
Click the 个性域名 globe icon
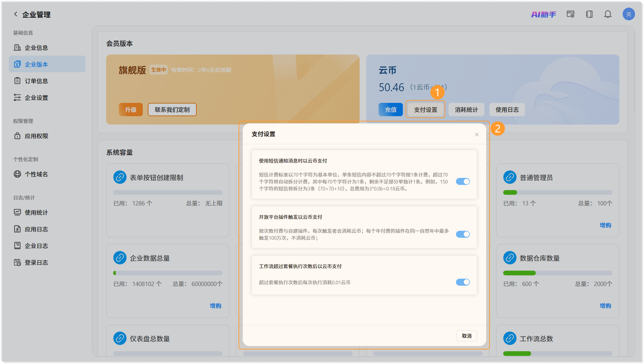(17, 174)
